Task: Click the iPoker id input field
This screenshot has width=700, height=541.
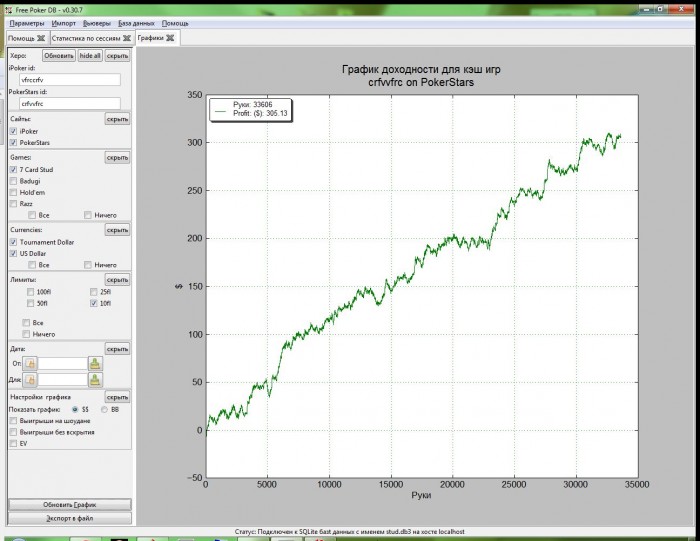Action: pos(70,80)
